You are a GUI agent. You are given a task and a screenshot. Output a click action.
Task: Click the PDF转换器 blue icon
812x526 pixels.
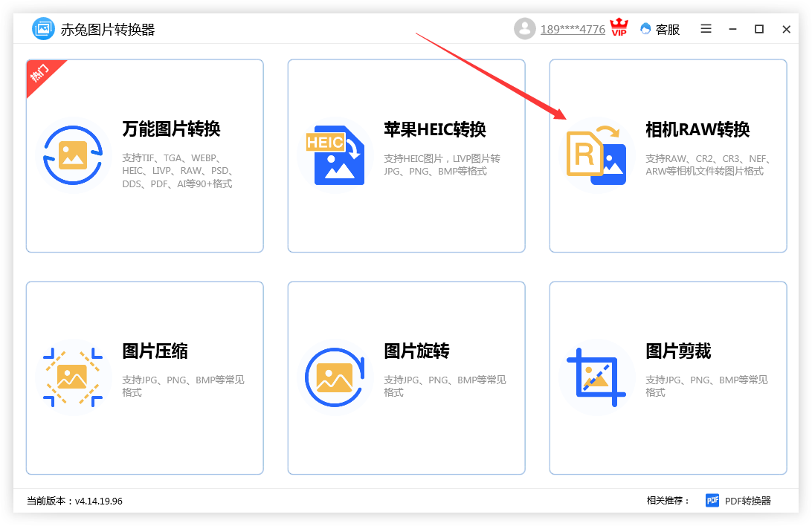(712, 500)
